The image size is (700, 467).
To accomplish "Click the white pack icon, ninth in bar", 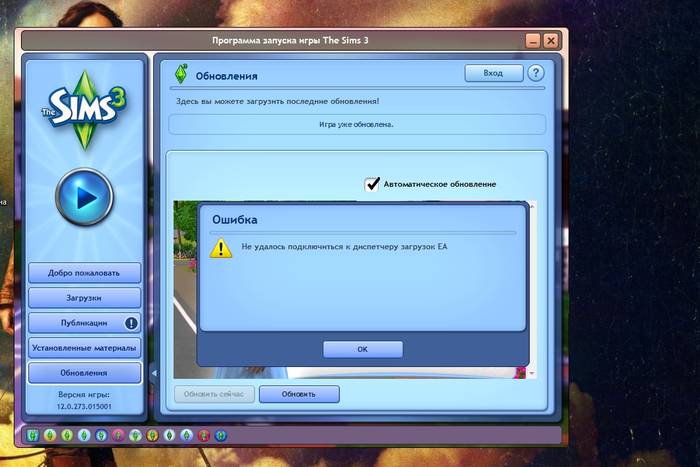I will tap(169, 435).
